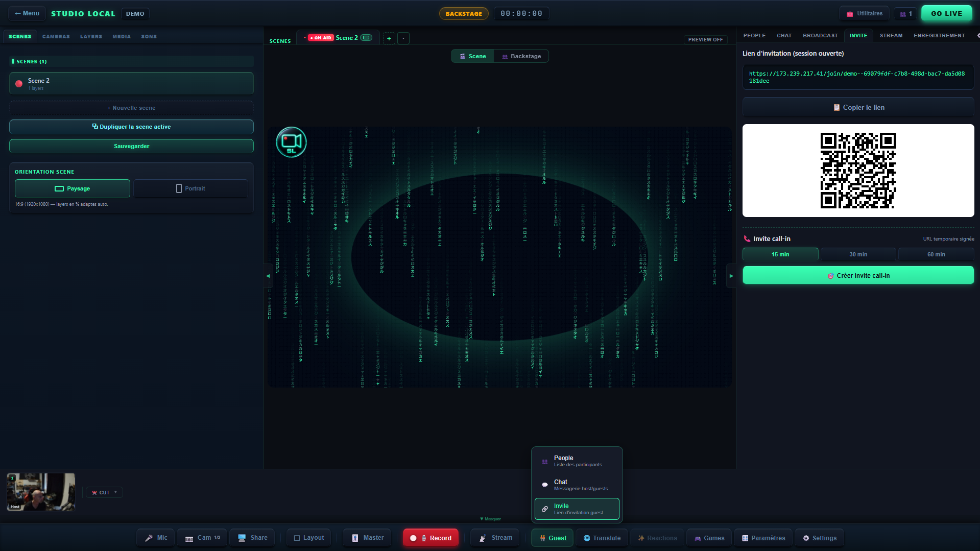Open the Translate tool
The width and height of the screenshot is (980, 551).
click(602, 538)
